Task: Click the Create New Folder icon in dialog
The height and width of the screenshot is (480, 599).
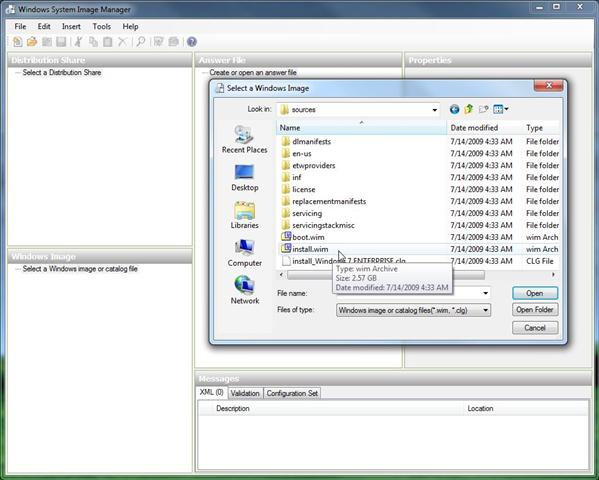Action: coord(484,110)
